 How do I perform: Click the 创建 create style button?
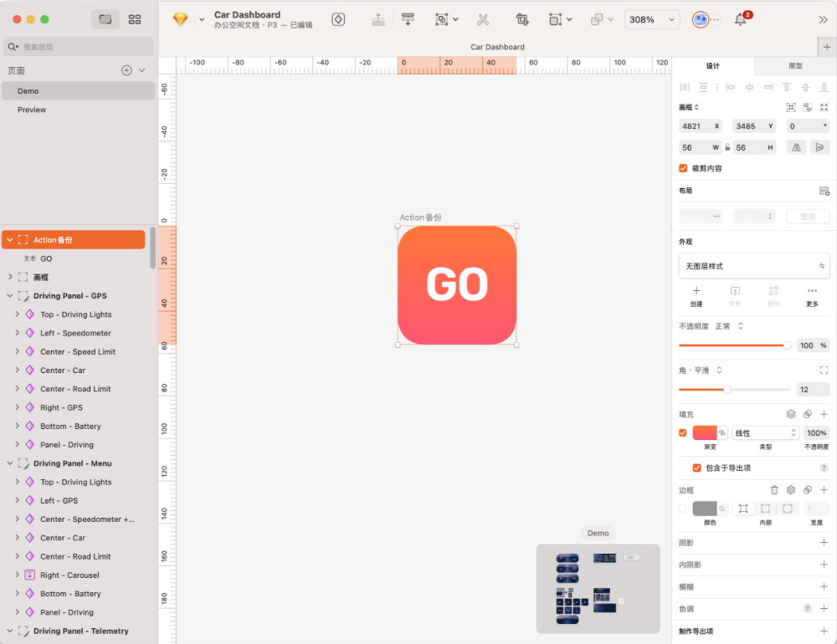tap(696, 295)
